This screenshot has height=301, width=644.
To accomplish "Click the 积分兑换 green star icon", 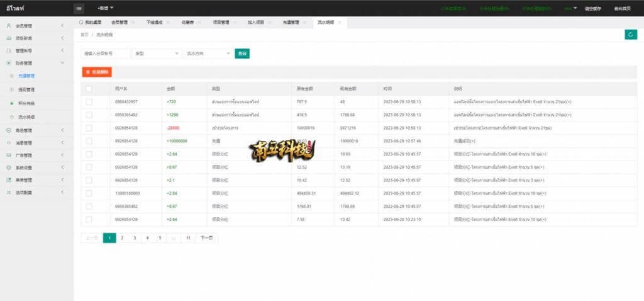I will [x=11, y=103].
